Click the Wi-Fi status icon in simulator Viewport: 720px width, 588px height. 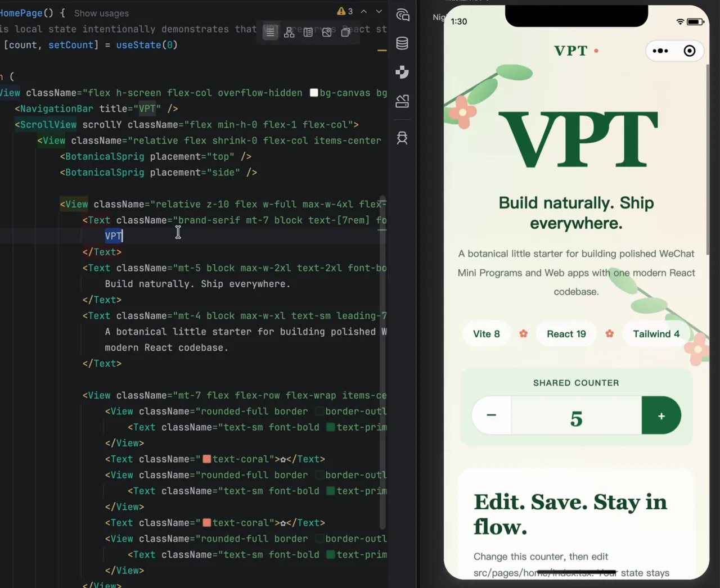(x=680, y=22)
